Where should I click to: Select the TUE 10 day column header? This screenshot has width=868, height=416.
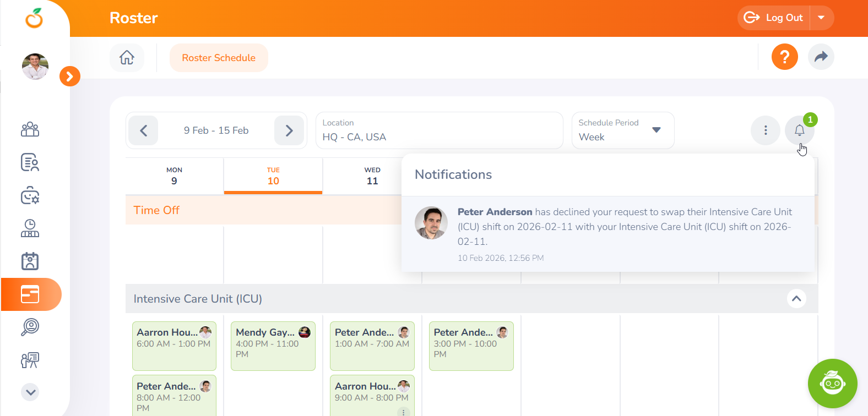(273, 176)
